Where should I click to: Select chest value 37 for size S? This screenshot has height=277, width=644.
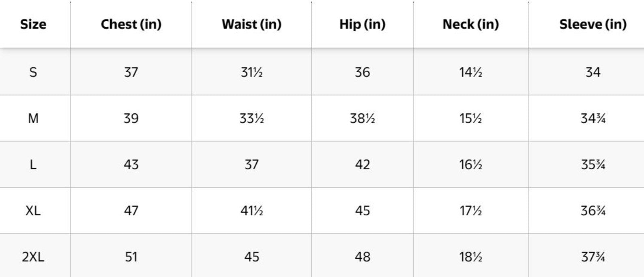click(131, 72)
